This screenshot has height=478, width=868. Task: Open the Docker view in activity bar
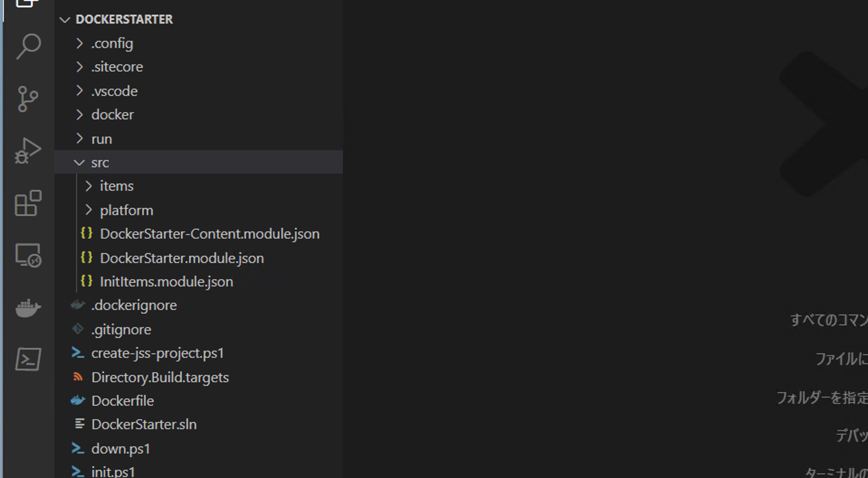tap(28, 308)
